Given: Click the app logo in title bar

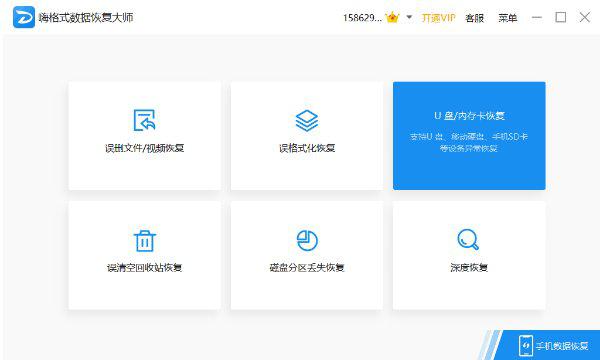Looking at the screenshot, I should pos(24,17).
